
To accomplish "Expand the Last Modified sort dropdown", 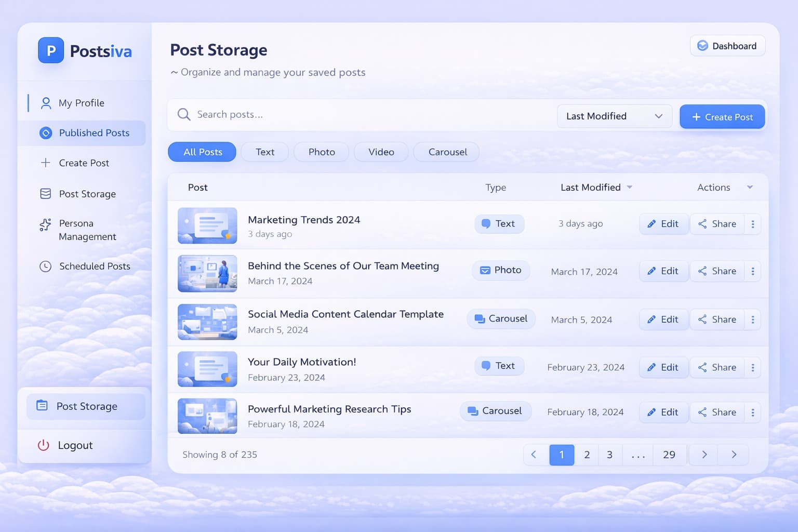I will click(x=614, y=116).
